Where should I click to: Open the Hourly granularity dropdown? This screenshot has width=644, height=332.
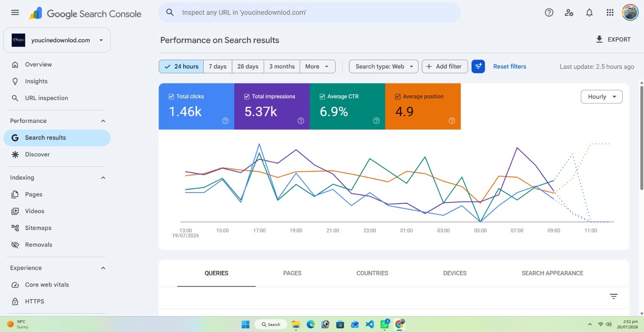[x=601, y=97]
